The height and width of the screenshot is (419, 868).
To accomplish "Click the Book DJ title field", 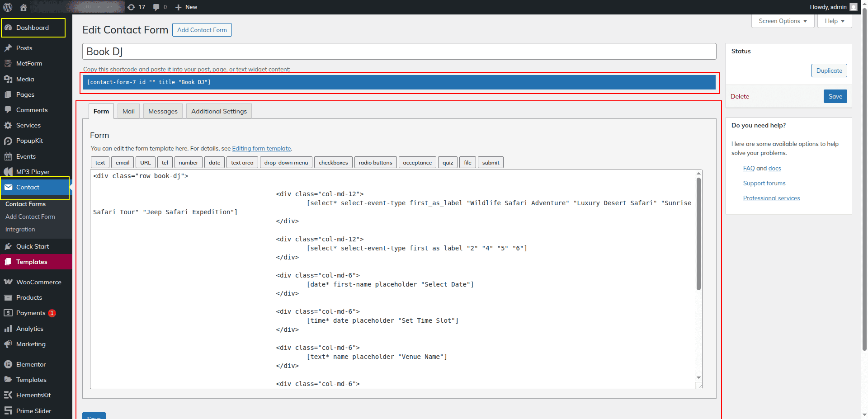I will [399, 52].
